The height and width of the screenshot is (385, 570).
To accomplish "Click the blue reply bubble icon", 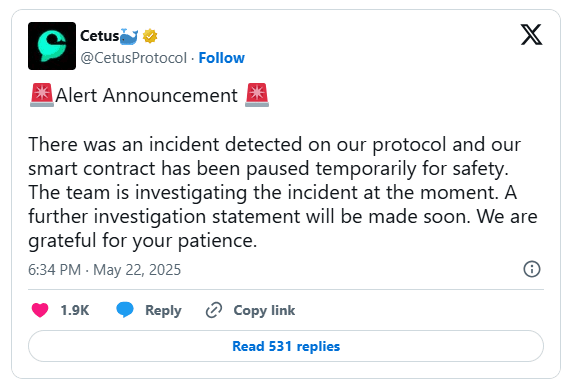I will pyautogui.click(x=125, y=310).
